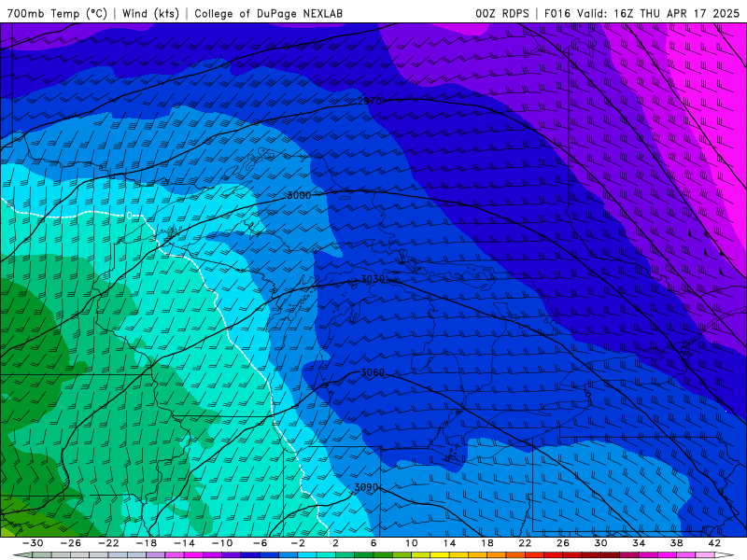This screenshot has width=747, height=560.
Task: Select the legend value 38
Action: (676, 543)
